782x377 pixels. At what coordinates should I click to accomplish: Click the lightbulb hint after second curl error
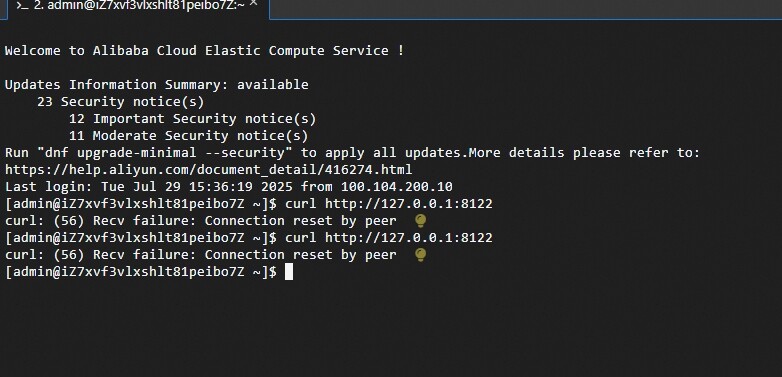(x=420, y=255)
